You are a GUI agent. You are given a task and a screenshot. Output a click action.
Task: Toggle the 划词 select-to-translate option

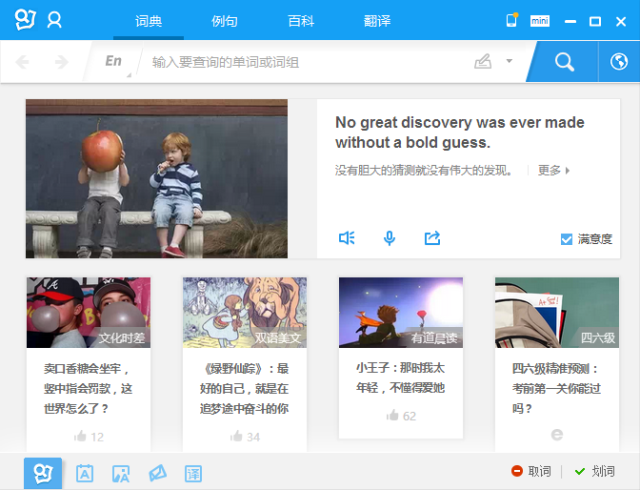pyautogui.click(x=594, y=471)
